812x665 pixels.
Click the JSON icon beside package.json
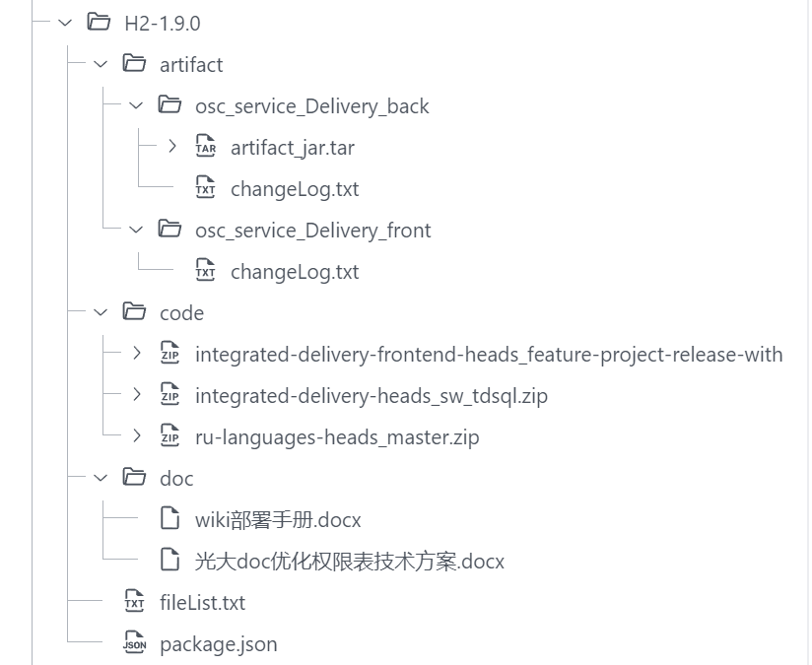pos(135,643)
